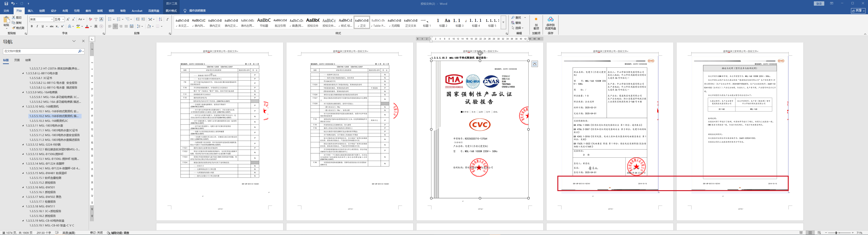The image size is (868, 235).
Task: Collapse the 1.3.5.5.10 MSL-168熨烫机 heading
Action: coord(23,106)
